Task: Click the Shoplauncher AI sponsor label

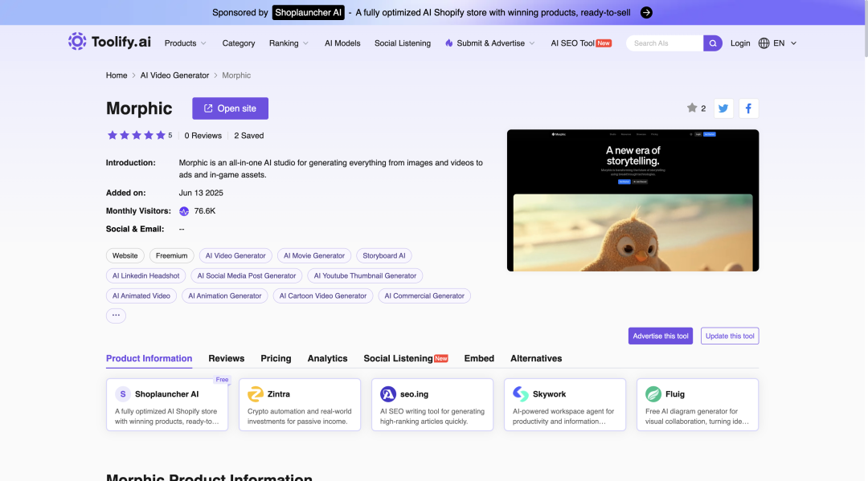Action: pos(309,13)
